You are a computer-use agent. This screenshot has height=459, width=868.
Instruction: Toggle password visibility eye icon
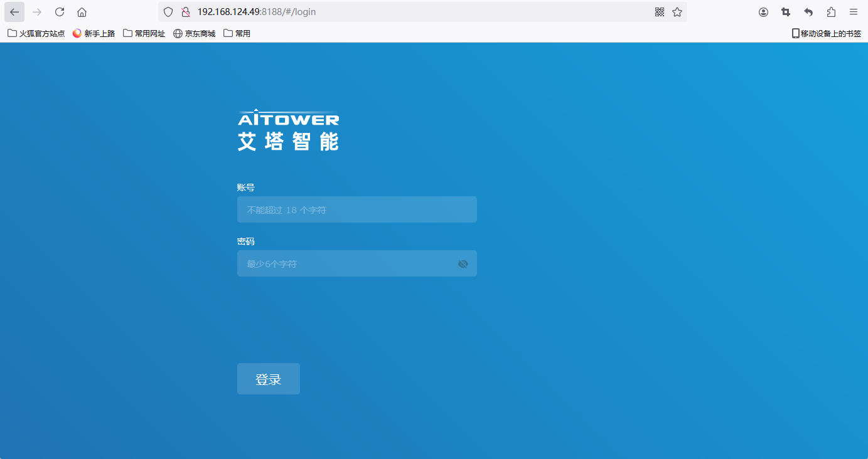pos(463,264)
